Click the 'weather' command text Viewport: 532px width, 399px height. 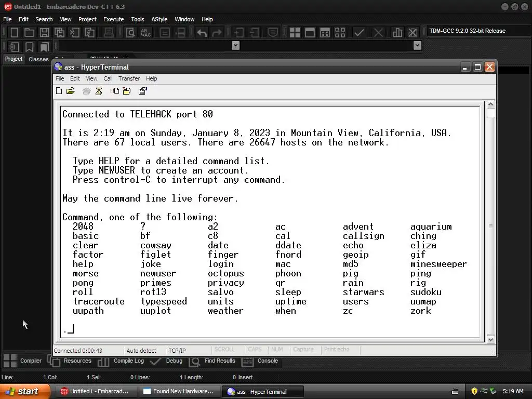[x=225, y=311]
